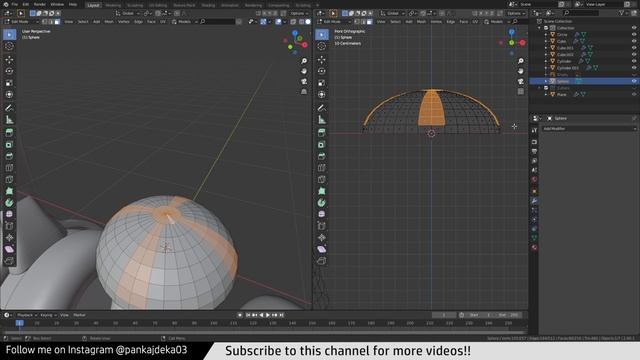Select the Inset Faces tool in left viewport
This screenshot has height=360, width=640.
[x=9, y=144]
